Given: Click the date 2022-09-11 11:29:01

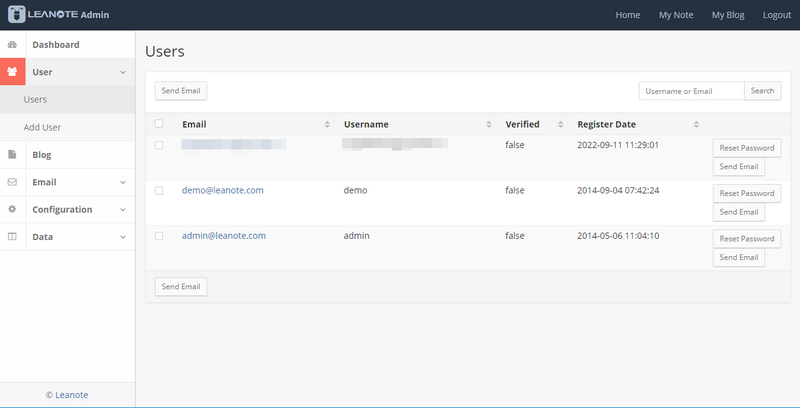Looking at the screenshot, I should (618, 145).
